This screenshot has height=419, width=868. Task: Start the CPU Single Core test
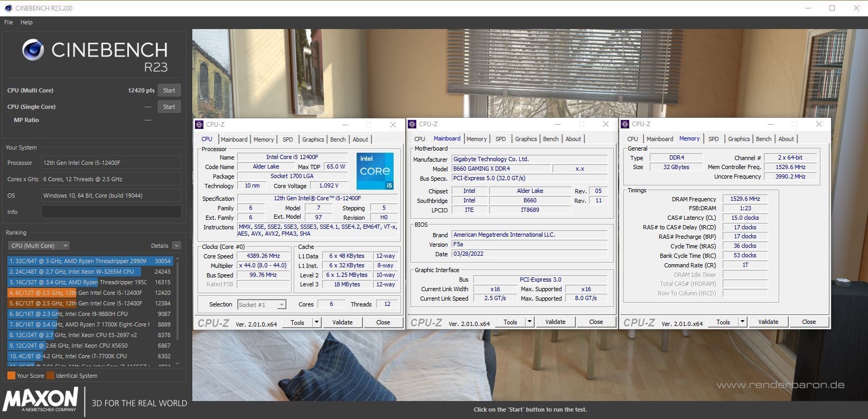point(169,107)
